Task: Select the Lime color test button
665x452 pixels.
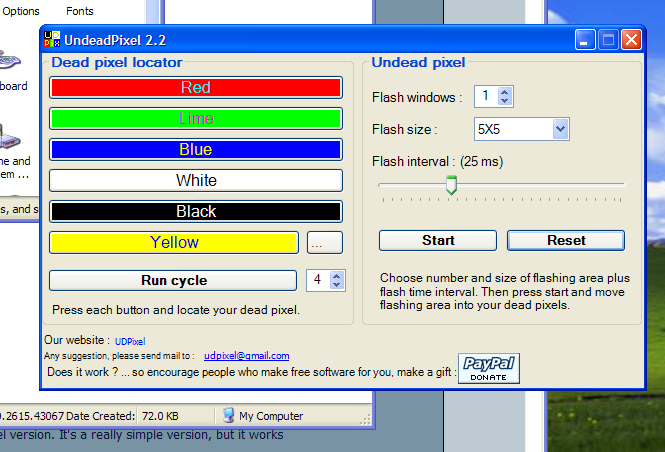Action: pyautogui.click(x=196, y=119)
